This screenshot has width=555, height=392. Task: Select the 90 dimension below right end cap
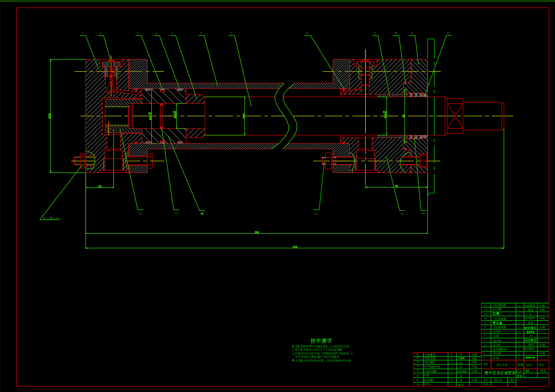coord(396,186)
